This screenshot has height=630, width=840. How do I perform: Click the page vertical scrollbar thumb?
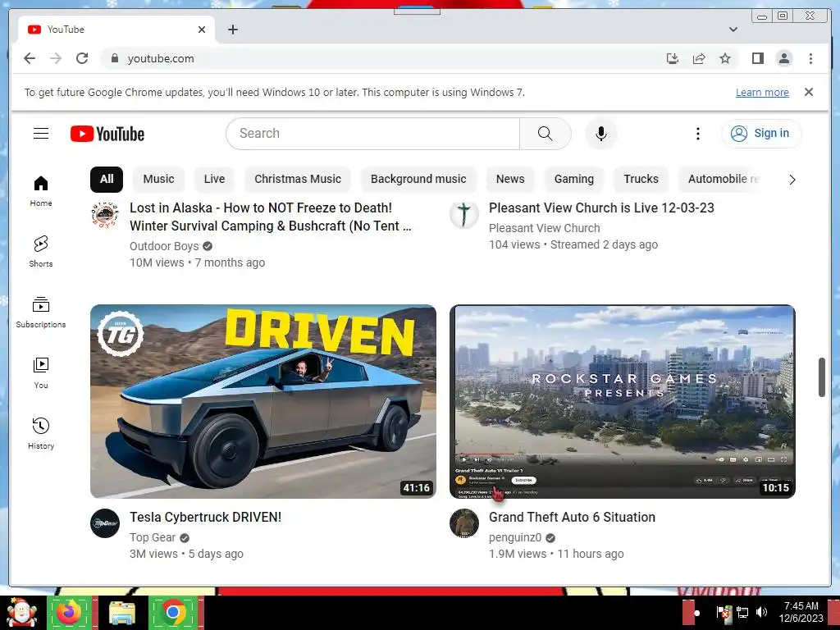(822, 377)
